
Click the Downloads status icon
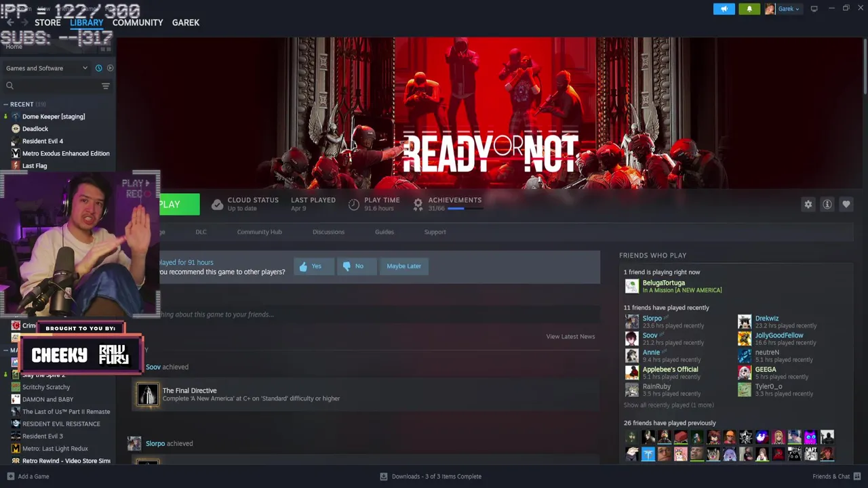coord(384,476)
